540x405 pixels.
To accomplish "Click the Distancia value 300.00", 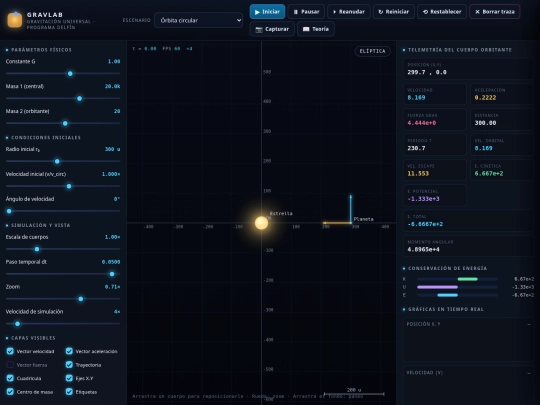I will 485,123.
